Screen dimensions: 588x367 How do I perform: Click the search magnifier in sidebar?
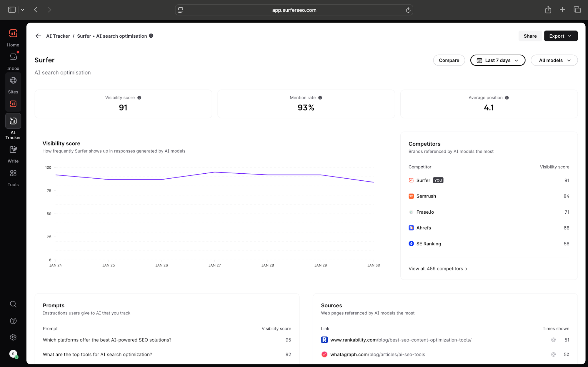click(x=13, y=304)
